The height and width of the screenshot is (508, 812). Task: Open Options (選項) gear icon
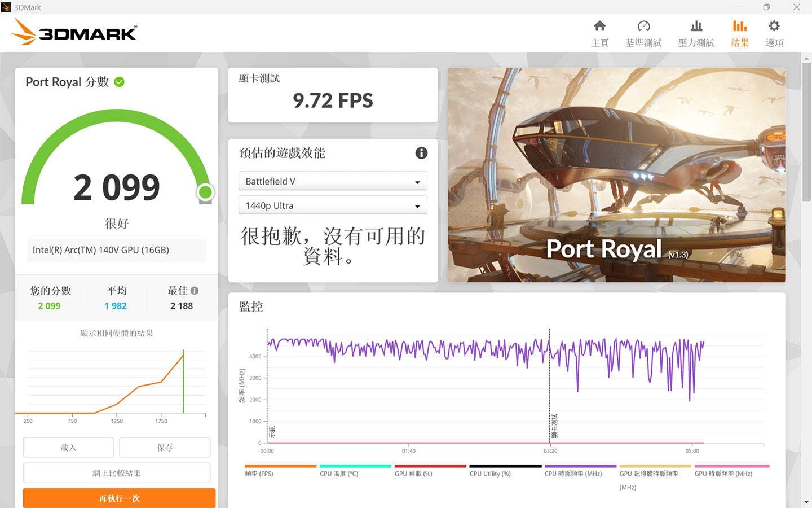click(774, 27)
